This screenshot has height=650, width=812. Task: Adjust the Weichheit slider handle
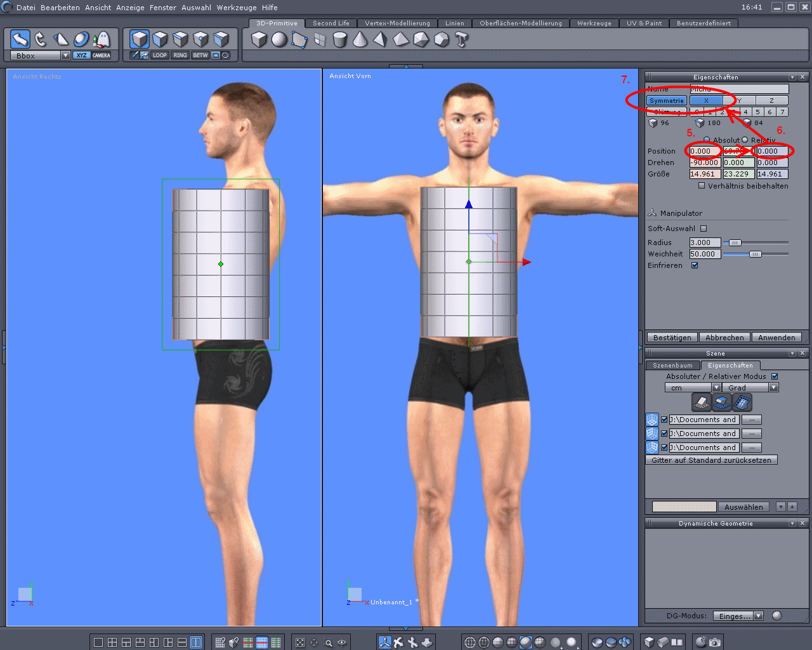tap(755, 254)
